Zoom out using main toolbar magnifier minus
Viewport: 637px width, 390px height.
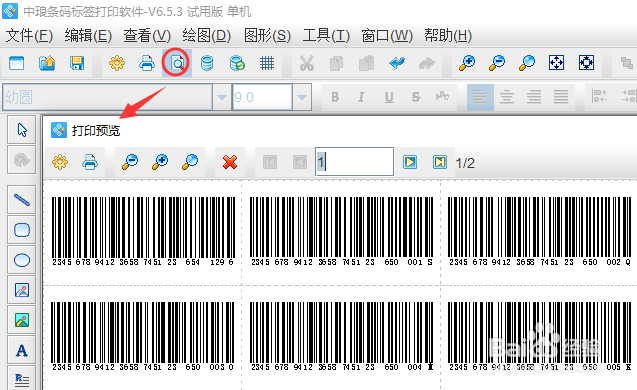point(496,63)
